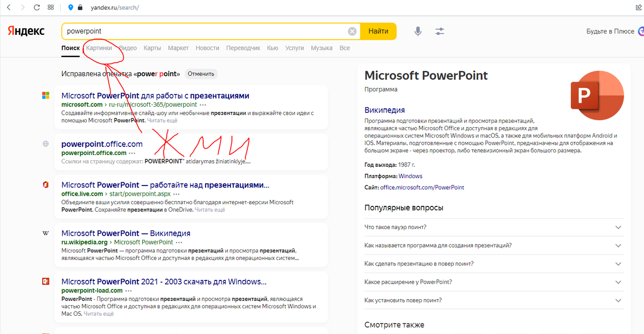Click the Plus profile icon
The height and width of the screenshot is (334, 644).
(x=640, y=31)
